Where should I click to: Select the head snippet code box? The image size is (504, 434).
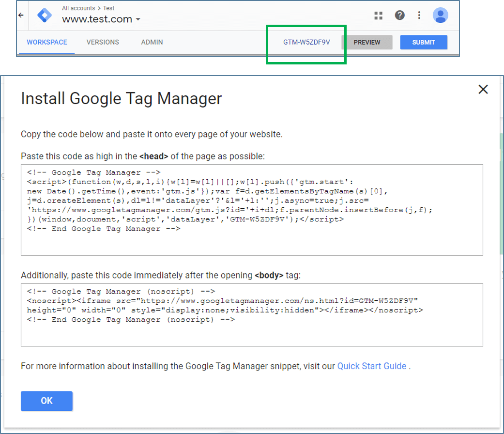point(251,209)
